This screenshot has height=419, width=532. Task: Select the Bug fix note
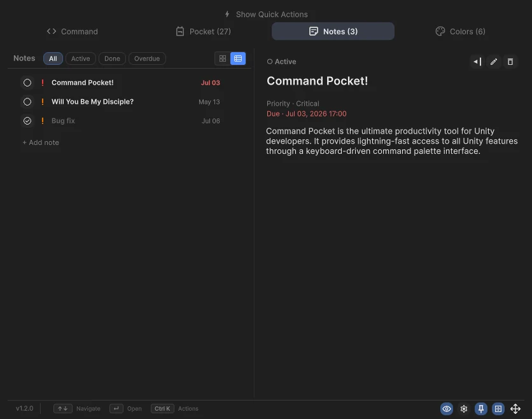coord(129,121)
